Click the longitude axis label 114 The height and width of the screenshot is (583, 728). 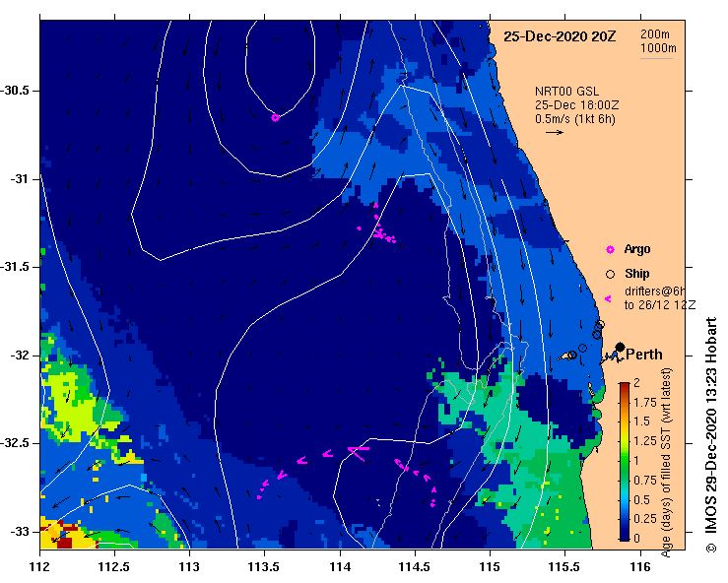[x=340, y=567]
